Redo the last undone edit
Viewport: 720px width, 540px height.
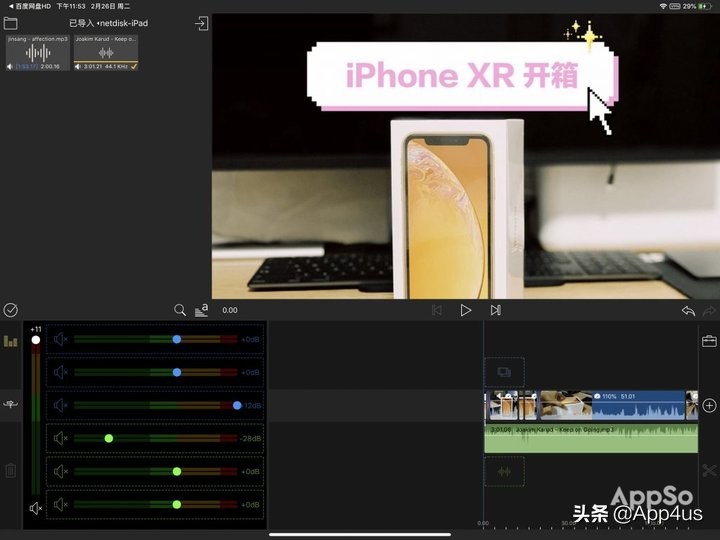[709, 311]
